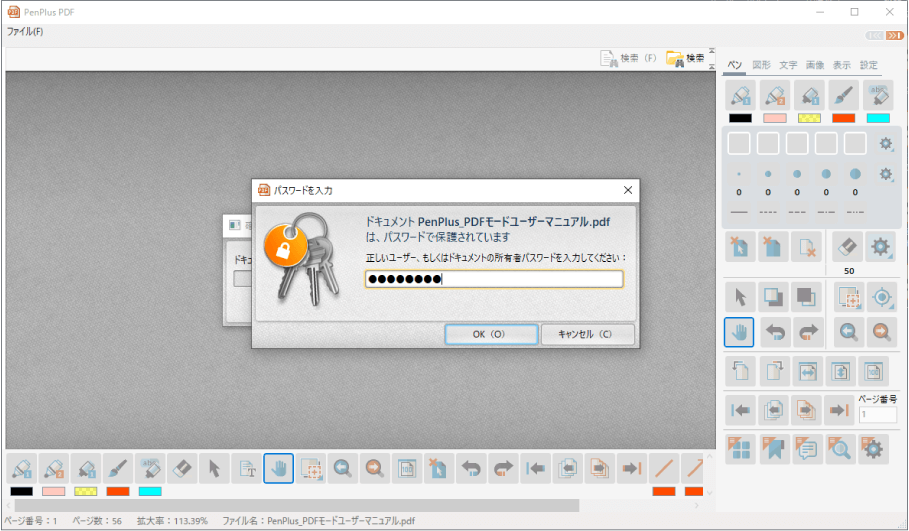Click the bring-to-front layer icon
Viewport: 909px width, 531px height.
[x=773, y=297]
